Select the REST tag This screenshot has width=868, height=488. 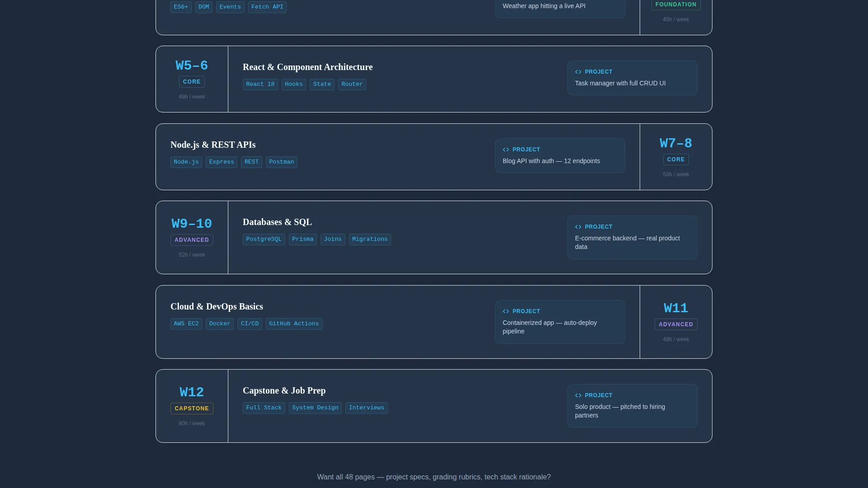[251, 162]
